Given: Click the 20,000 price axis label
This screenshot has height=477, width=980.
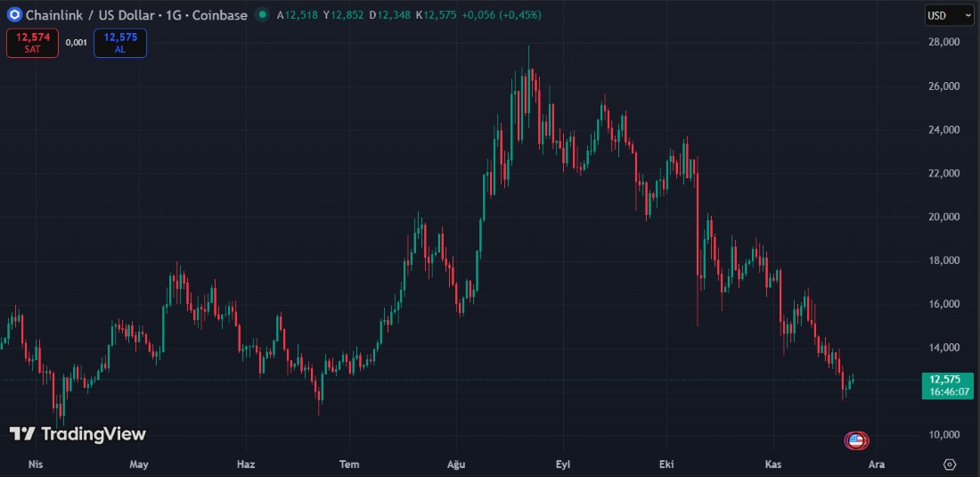Looking at the screenshot, I should (x=944, y=217).
